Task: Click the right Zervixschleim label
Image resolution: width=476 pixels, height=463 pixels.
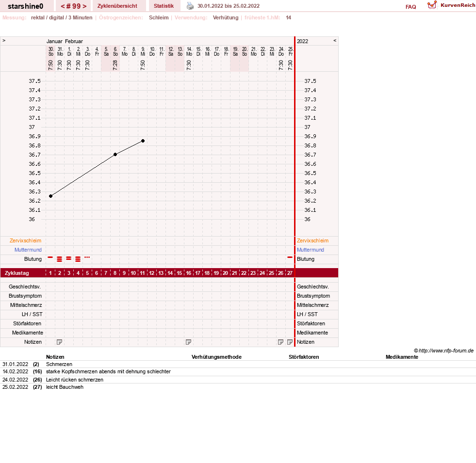Action: coord(312,240)
